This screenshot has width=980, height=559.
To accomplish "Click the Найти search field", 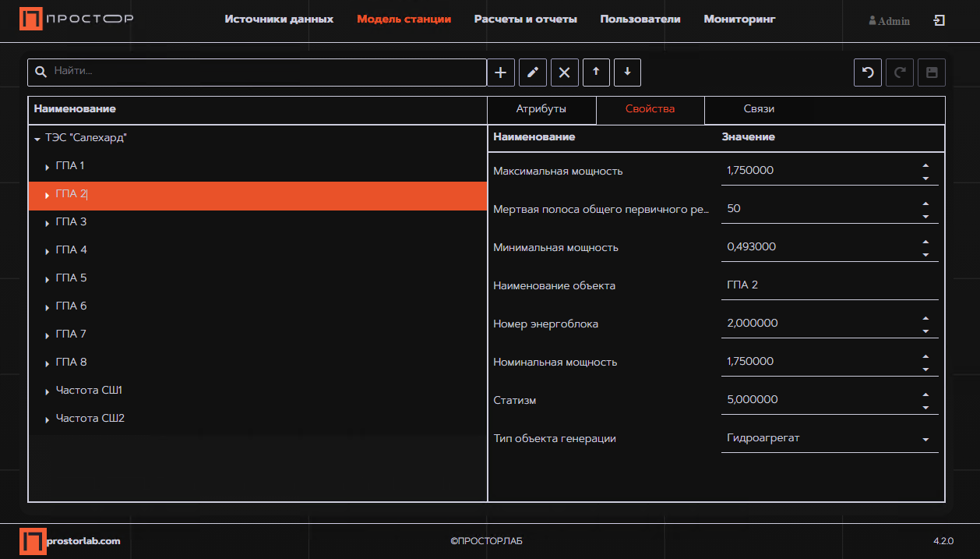I will pyautogui.click(x=265, y=72).
